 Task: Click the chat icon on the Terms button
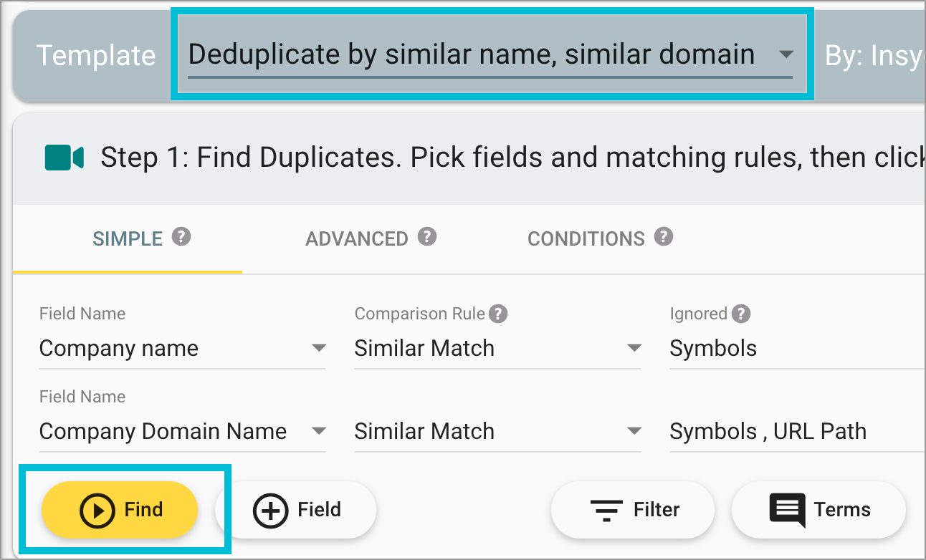tap(787, 509)
